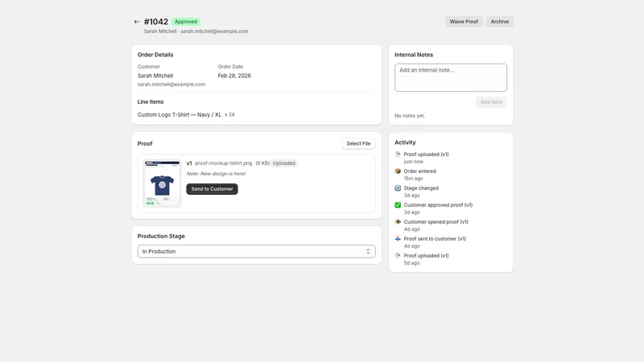Click the sarah.mitchell@example.com email under Customer
Viewport: 644px width, 362px height.
coord(171,84)
